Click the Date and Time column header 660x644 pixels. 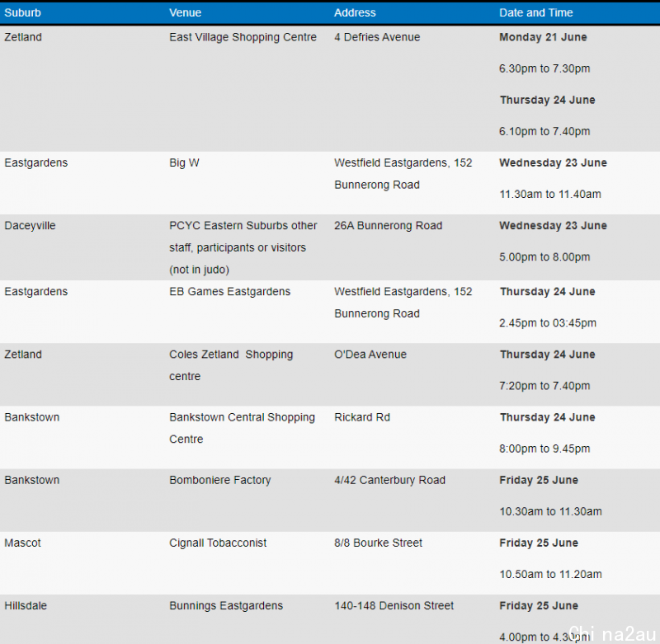click(x=535, y=12)
